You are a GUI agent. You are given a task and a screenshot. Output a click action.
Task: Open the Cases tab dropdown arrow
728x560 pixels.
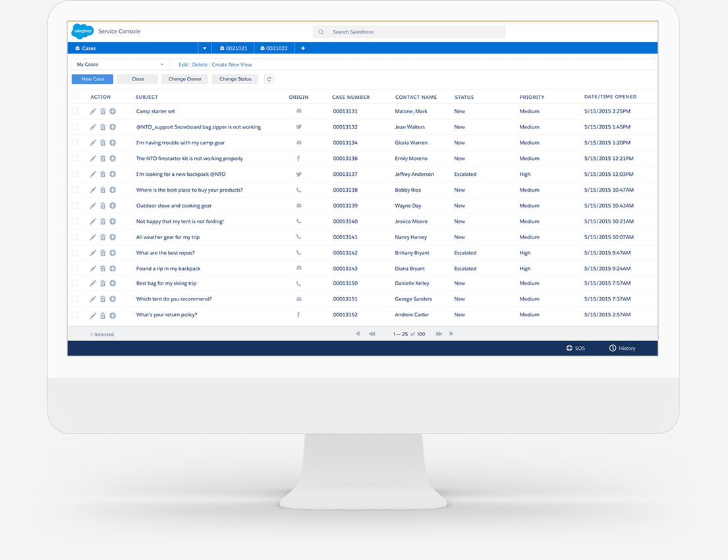(205, 48)
